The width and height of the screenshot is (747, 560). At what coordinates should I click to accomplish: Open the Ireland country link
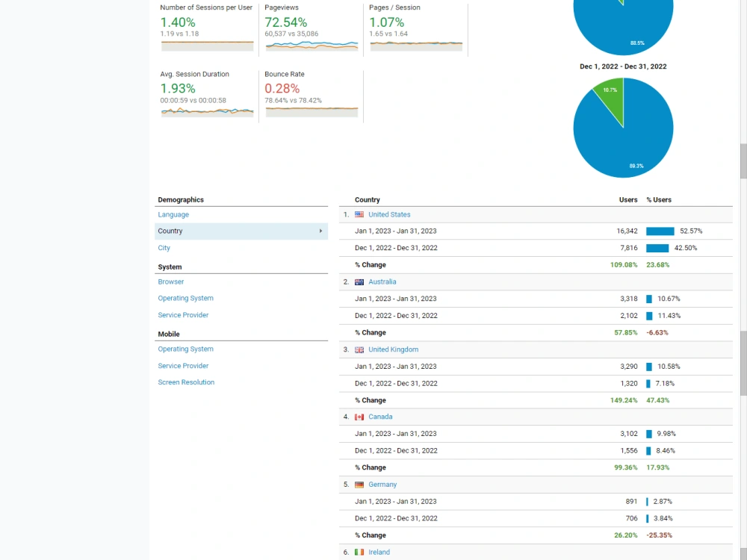(x=379, y=553)
